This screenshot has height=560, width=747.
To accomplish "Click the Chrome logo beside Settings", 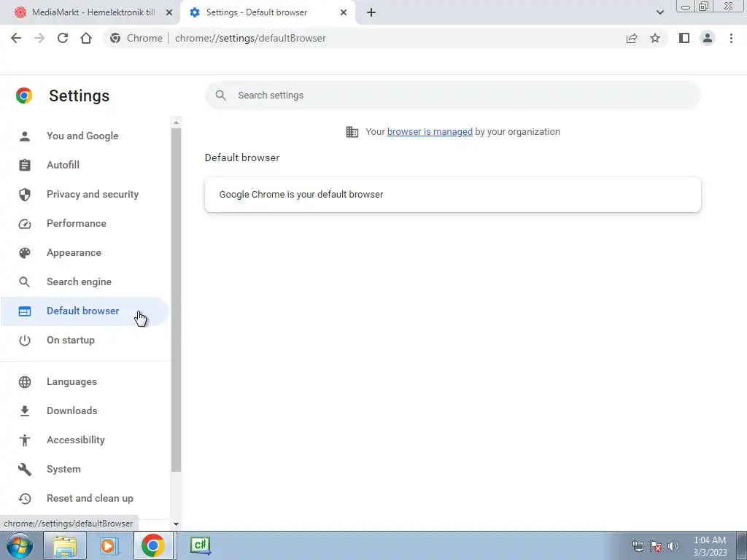I will coord(24,96).
